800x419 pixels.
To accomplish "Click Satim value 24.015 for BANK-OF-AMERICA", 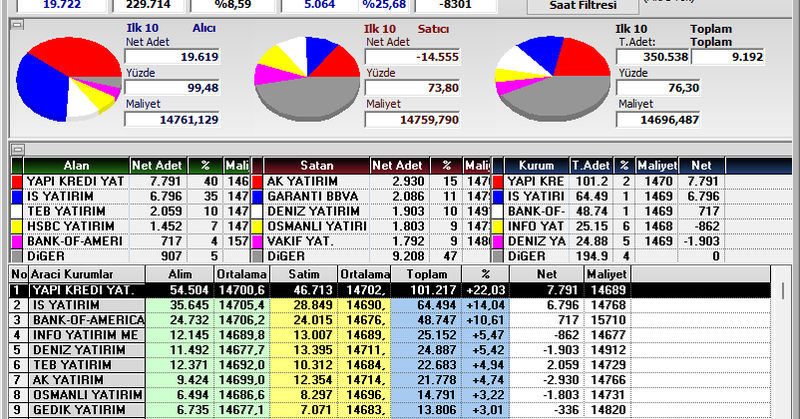I will 313,320.
